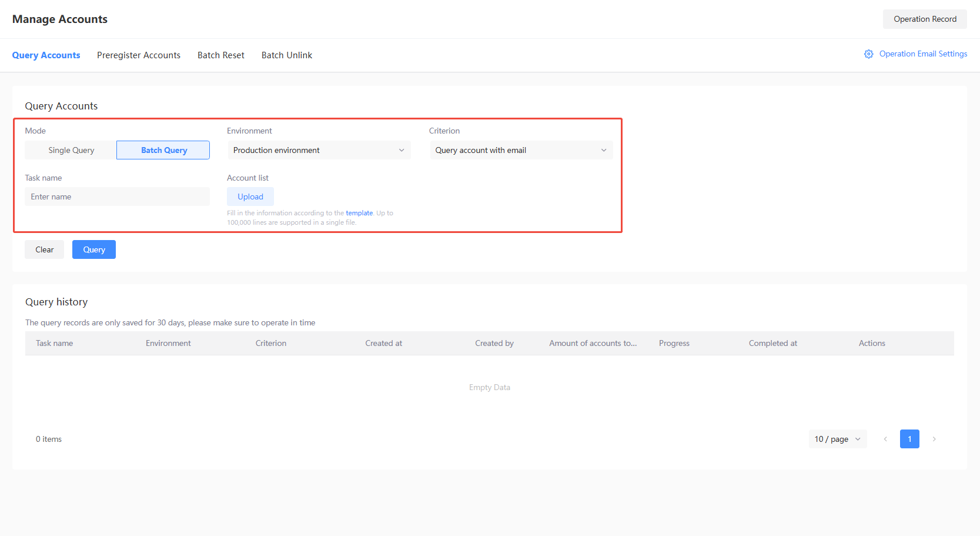This screenshot has width=980, height=536.
Task: Select Batch Query mode
Action: 163,150
